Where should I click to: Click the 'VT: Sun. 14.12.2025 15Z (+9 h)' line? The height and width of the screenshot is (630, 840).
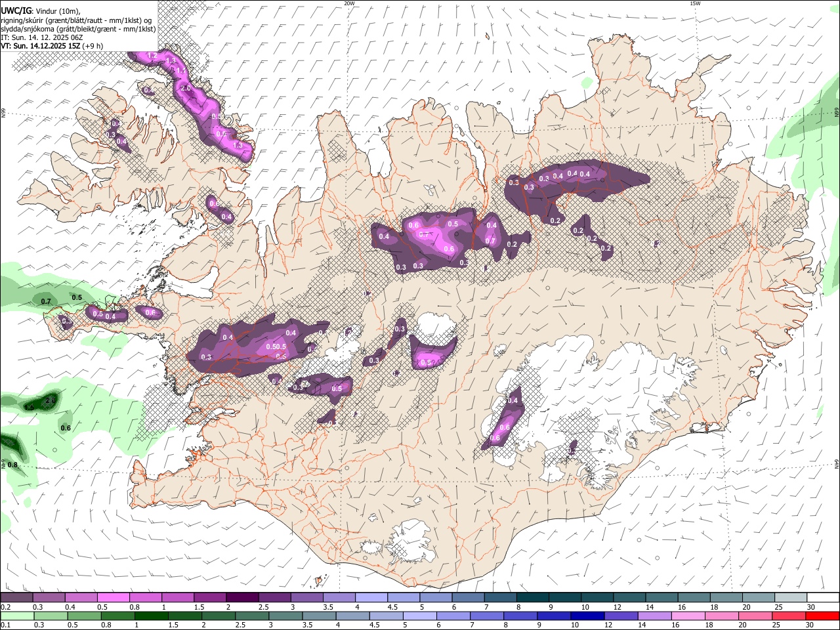pos(52,46)
